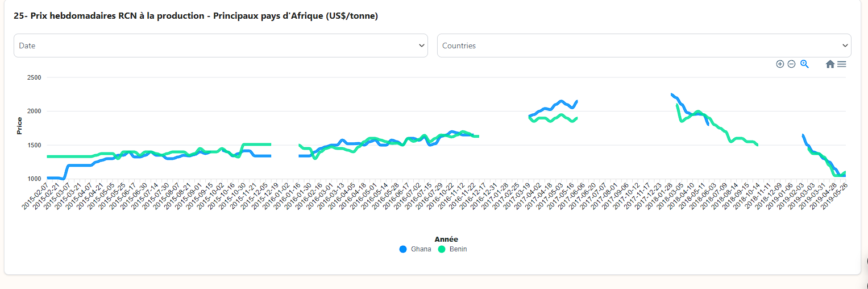Click the Countries field chevron arrow
Image resolution: width=868 pixels, height=289 pixels.
point(845,46)
